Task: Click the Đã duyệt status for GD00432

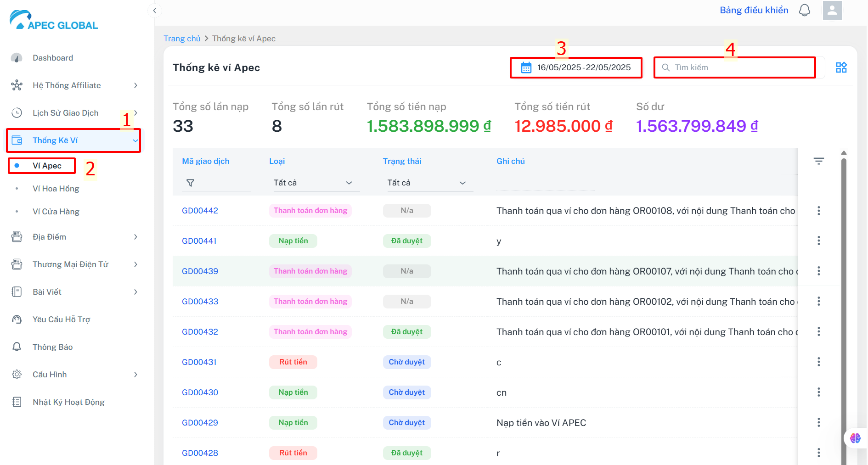Action: [407, 332]
